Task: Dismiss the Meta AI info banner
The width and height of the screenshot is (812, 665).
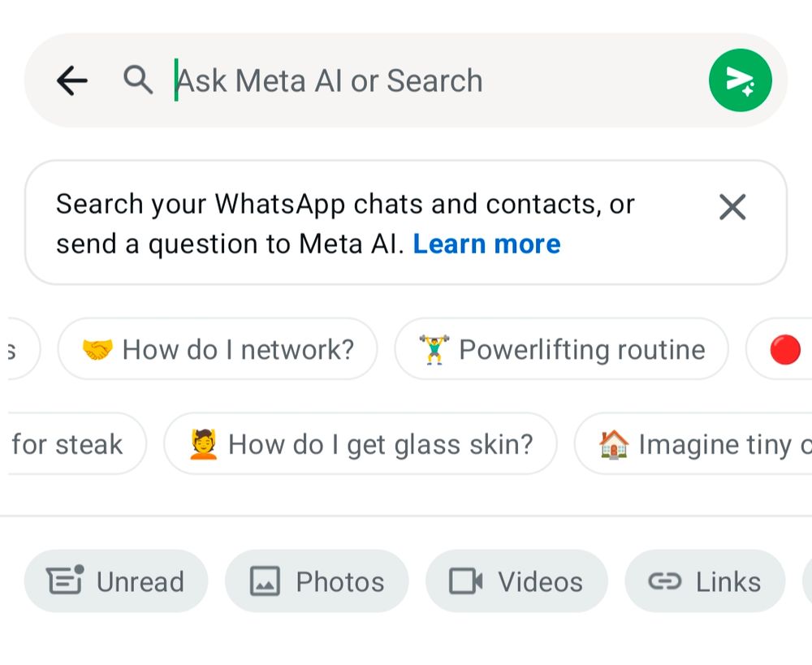Action: [732, 207]
